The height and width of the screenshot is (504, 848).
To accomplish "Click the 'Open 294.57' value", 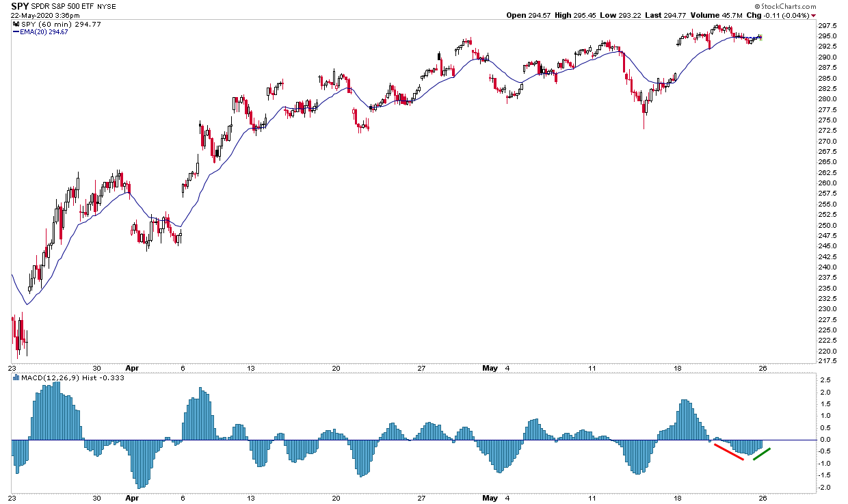I will pyautogui.click(x=530, y=15).
